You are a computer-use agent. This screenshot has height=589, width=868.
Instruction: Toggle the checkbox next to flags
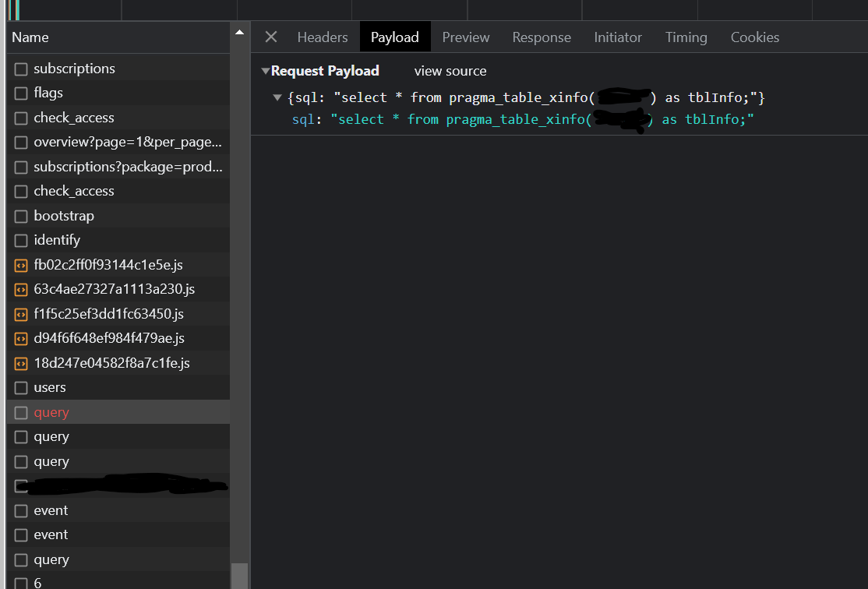[21, 93]
